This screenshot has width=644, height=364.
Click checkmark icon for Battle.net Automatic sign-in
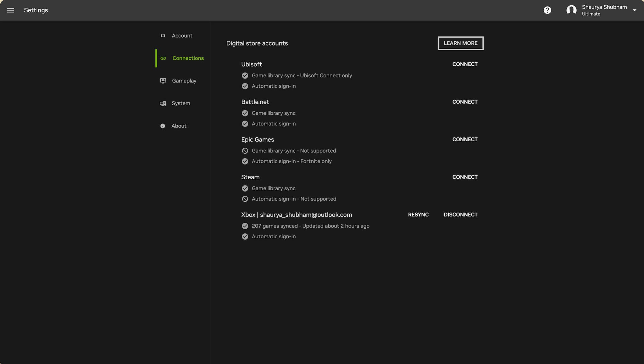click(245, 124)
